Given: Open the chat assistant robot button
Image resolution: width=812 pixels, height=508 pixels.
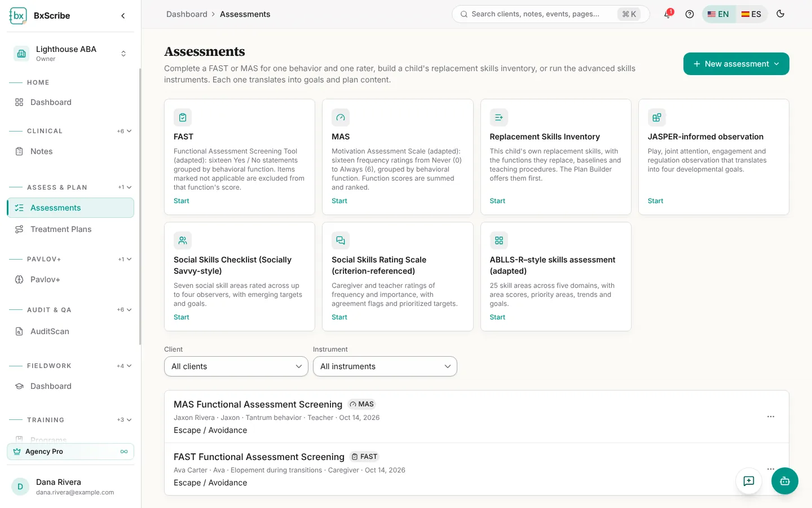Looking at the screenshot, I should coord(785,481).
